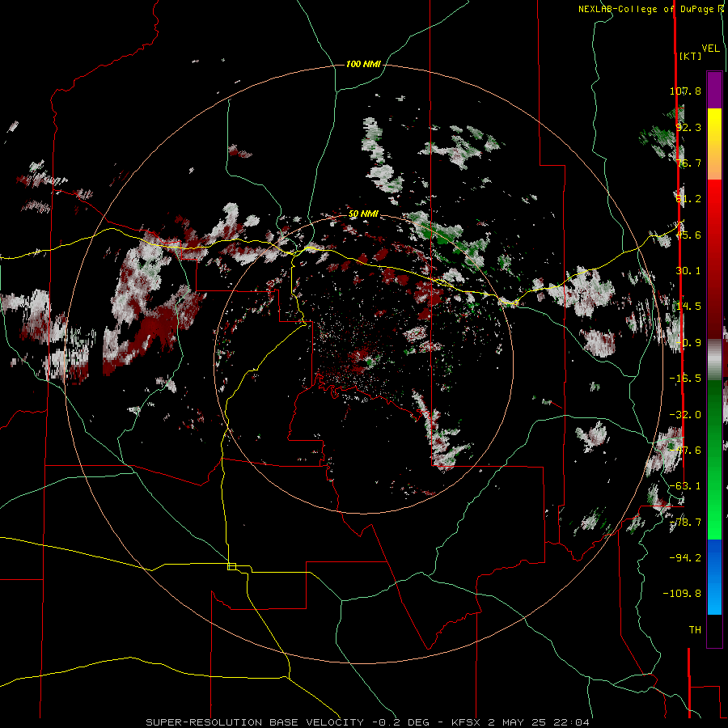Select the -94.2 scale value
The width and height of the screenshot is (728, 728).
click(x=685, y=557)
